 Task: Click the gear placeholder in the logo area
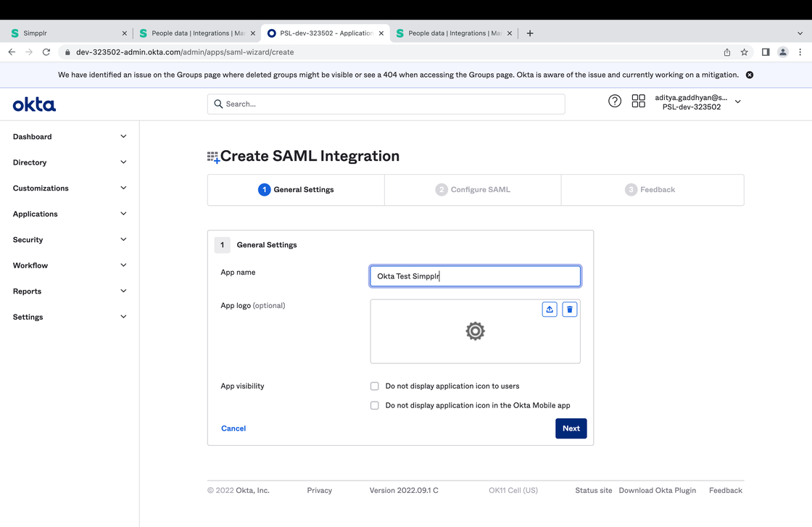point(475,331)
